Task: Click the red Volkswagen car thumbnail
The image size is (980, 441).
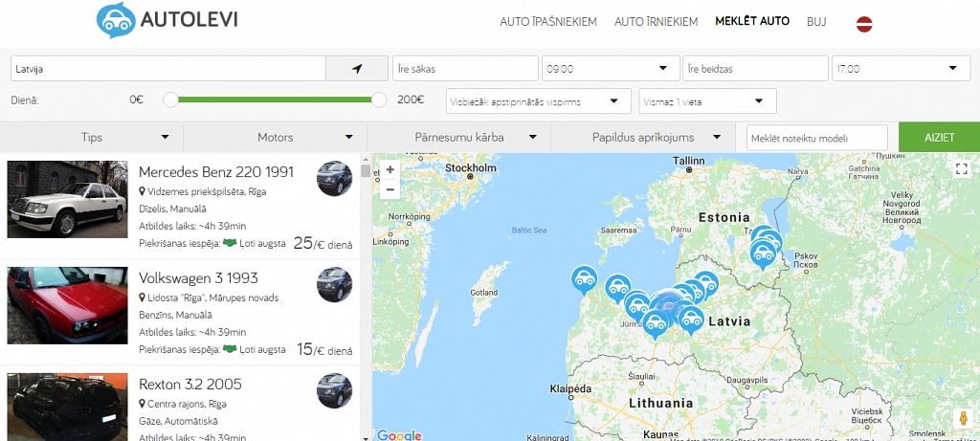Action: click(68, 305)
